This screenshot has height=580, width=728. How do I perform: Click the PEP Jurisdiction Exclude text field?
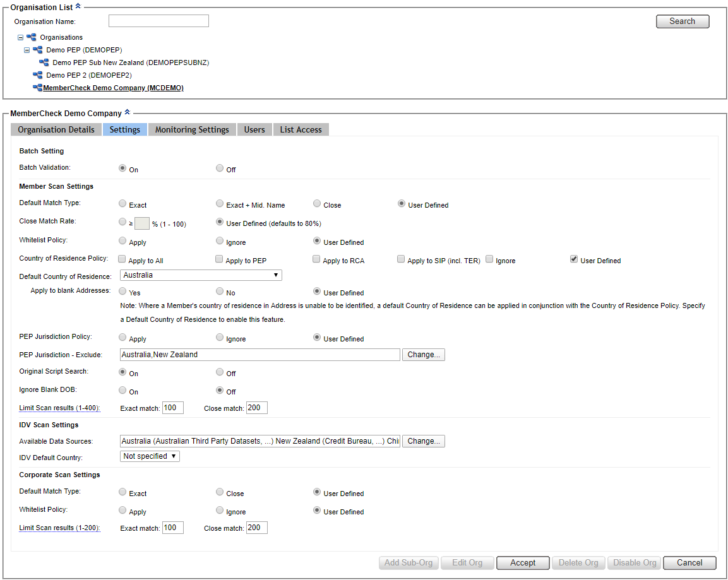pyautogui.click(x=260, y=355)
